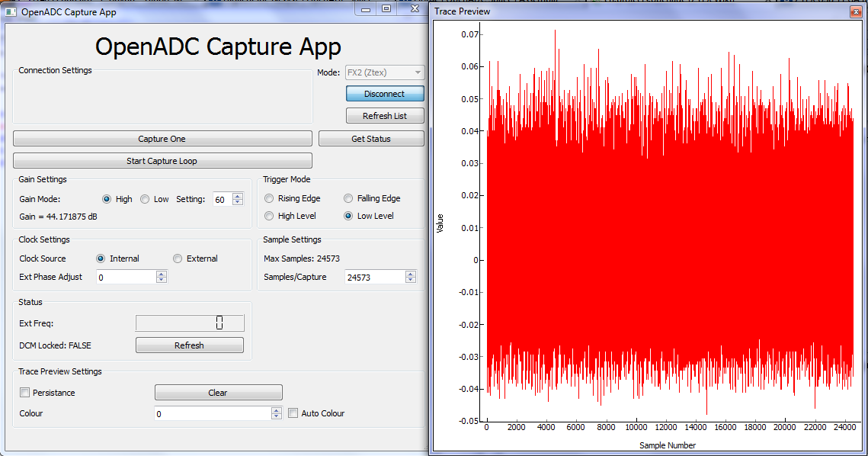Click the Samples/Capture input field
The height and width of the screenshot is (456, 868).
coord(373,278)
